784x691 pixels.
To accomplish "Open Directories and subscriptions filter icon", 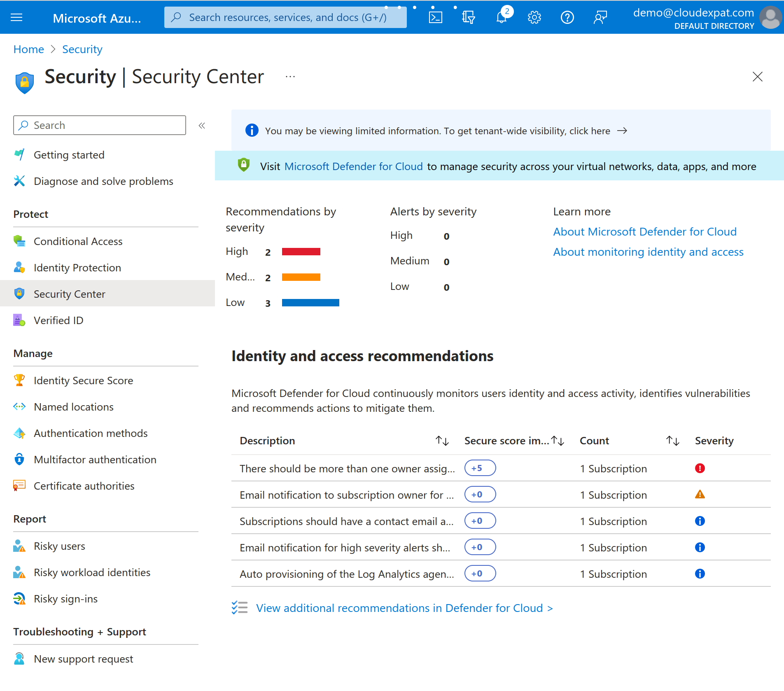I will coord(469,17).
